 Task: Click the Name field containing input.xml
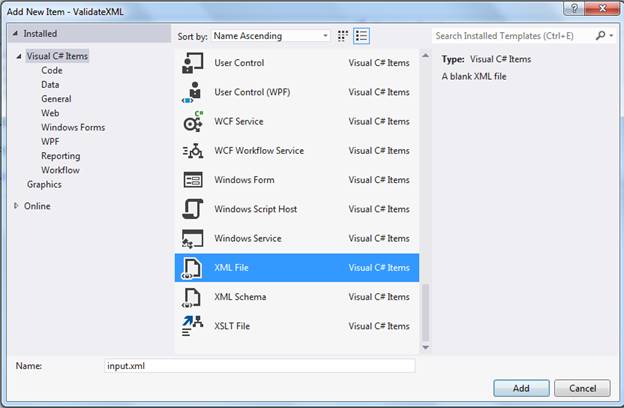(259, 366)
